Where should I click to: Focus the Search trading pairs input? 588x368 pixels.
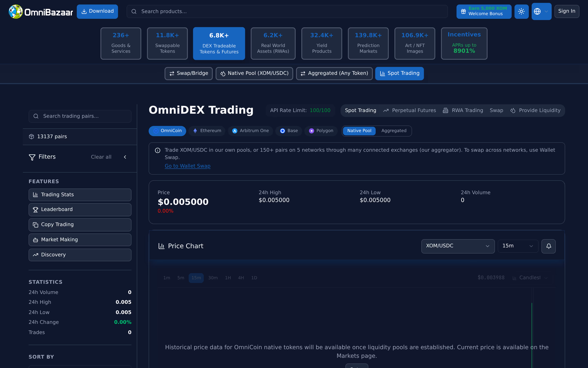tap(80, 116)
